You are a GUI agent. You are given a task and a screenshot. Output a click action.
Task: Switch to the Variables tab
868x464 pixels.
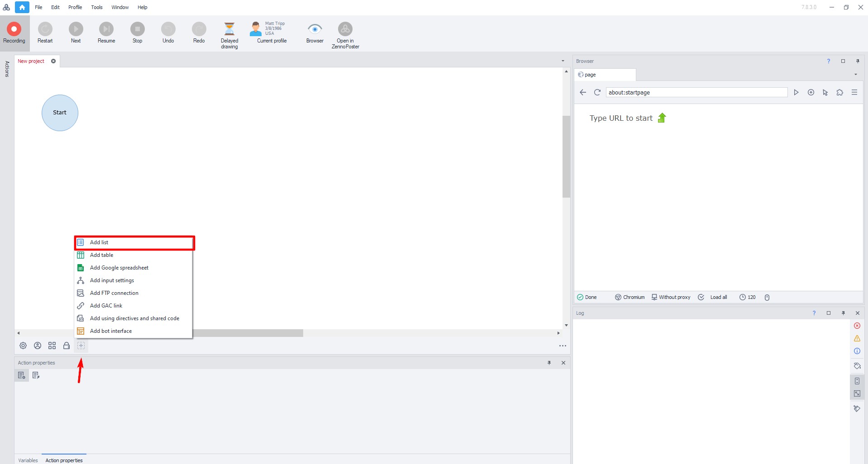(x=28, y=460)
